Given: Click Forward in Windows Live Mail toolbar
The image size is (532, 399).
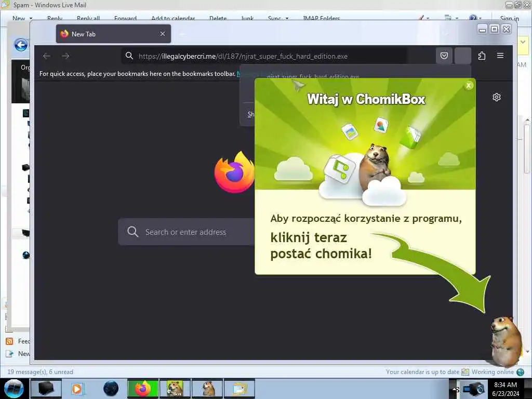Looking at the screenshot, I should coord(125,18).
